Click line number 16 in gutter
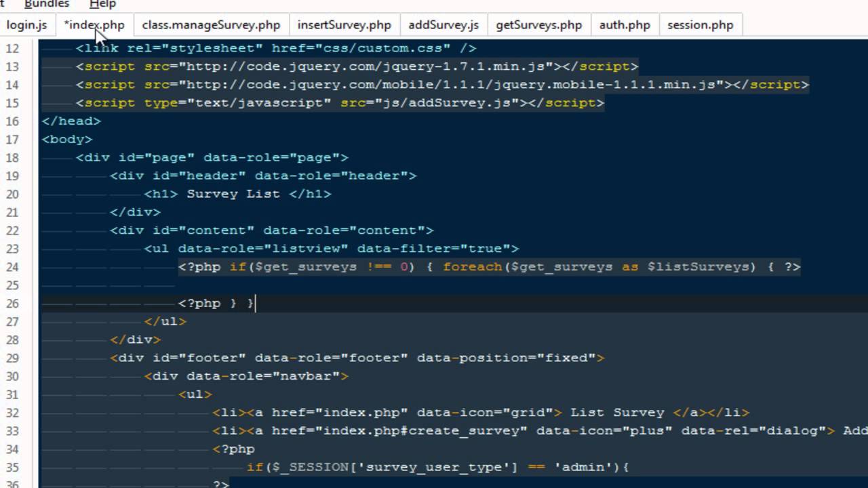The height and width of the screenshot is (488, 868). click(x=12, y=121)
